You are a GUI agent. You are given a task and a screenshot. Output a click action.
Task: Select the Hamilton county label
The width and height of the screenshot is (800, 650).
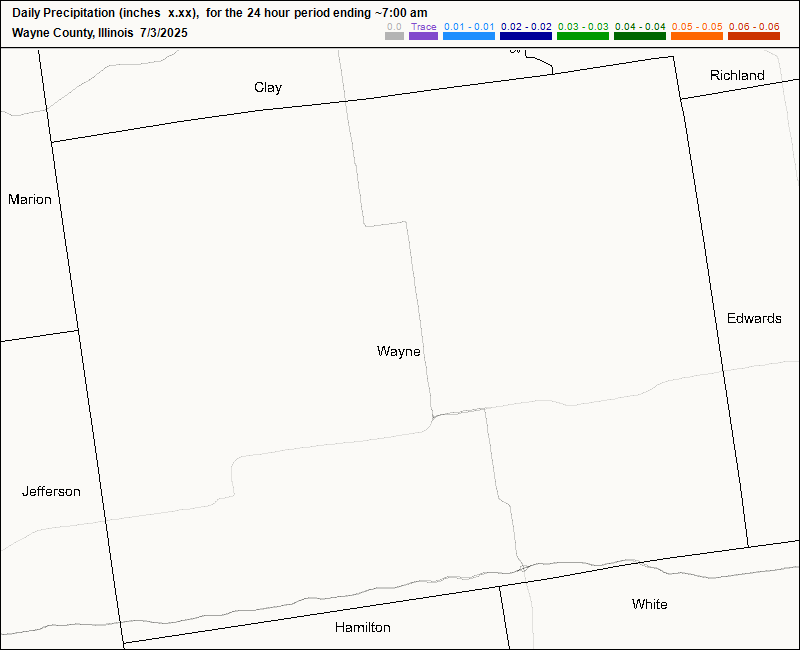click(x=363, y=627)
